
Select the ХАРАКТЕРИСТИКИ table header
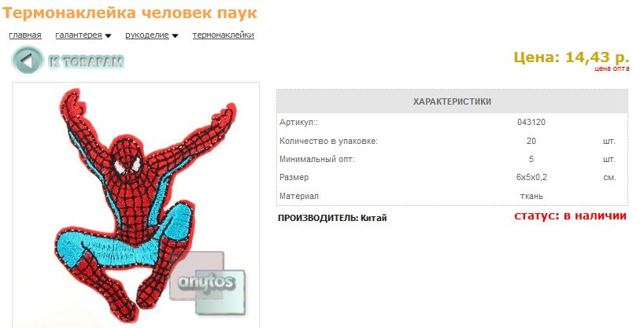(x=452, y=101)
